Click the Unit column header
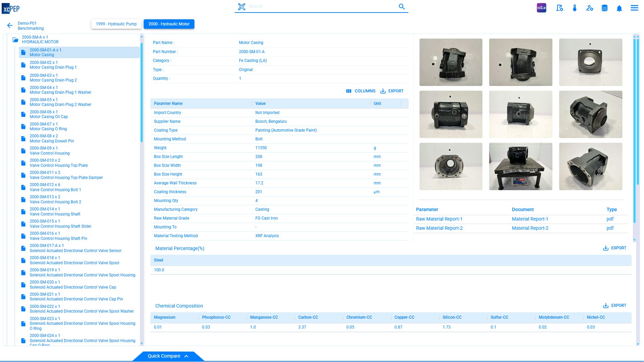The width and height of the screenshot is (644, 362). 377,104
